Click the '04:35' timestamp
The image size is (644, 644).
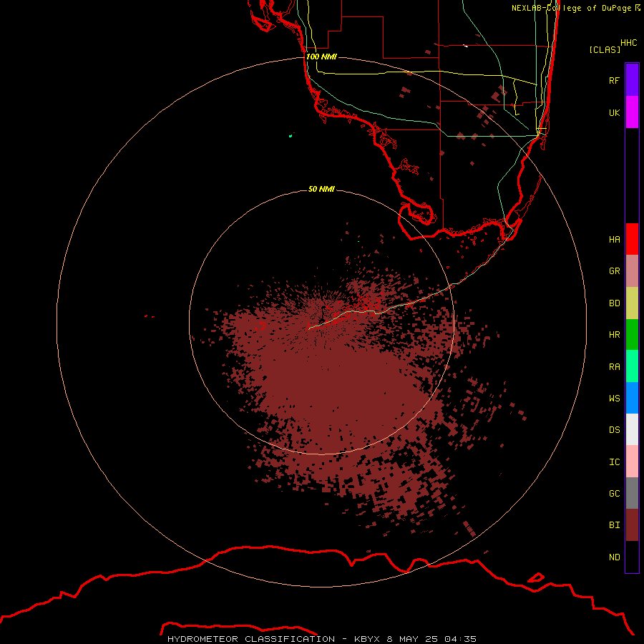tap(461, 639)
